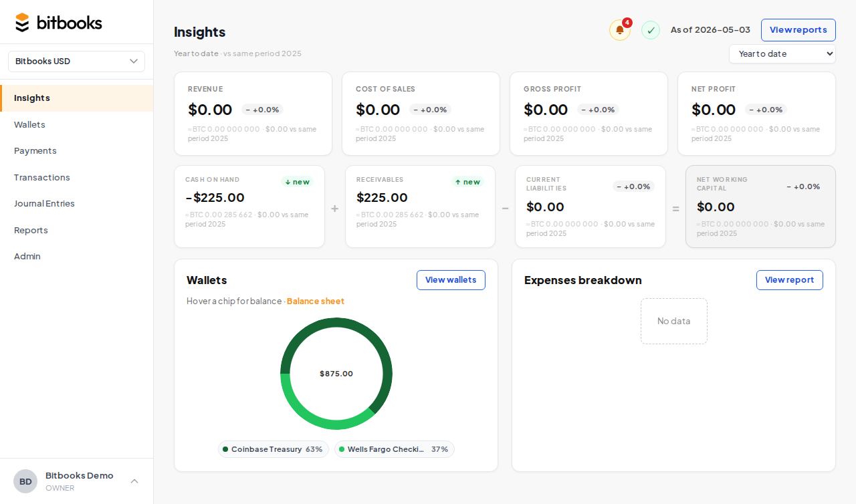The height and width of the screenshot is (504, 856).
Task: Click the $875.00 donut chart total
Action: (336, 374)
